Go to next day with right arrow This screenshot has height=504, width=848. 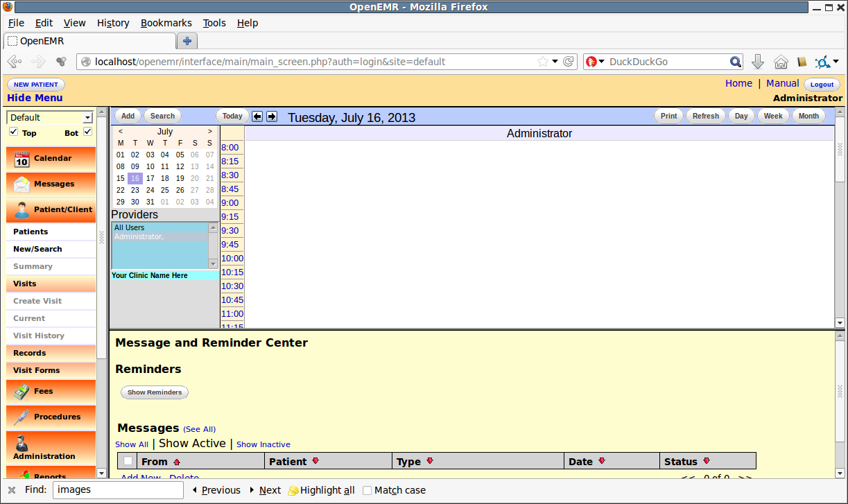click(272, 116)
